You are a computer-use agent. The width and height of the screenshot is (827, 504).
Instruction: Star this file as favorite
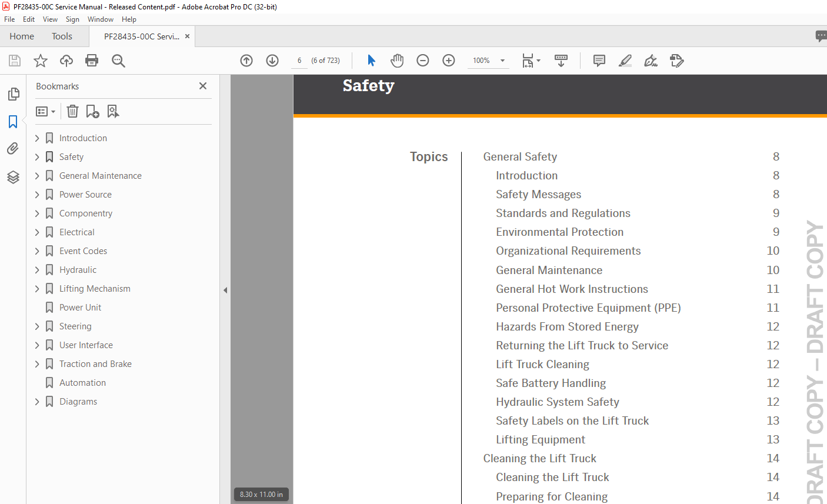tap(41, 61)
